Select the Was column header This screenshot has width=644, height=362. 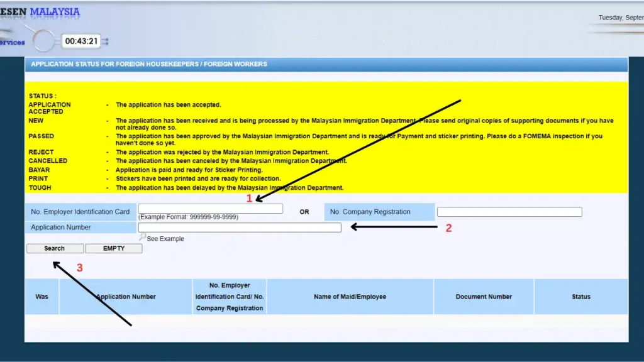[42, 297]
